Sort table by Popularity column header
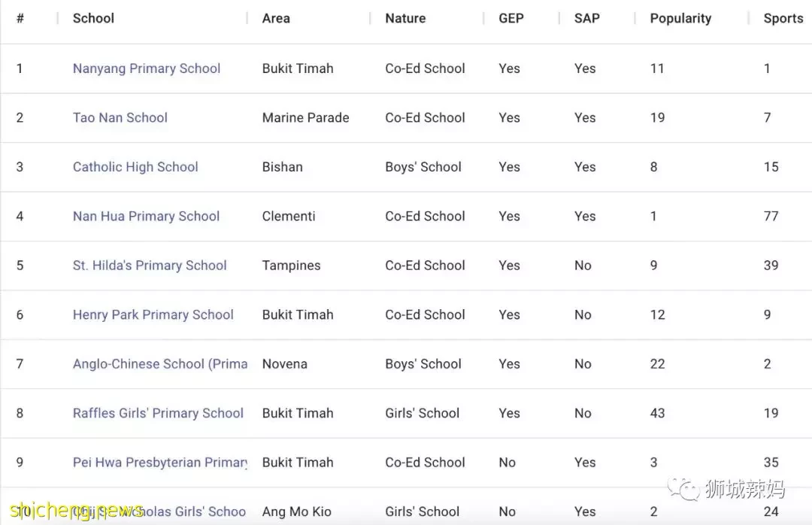Image resolution: width=812 pixels, height=525 pixels. tap(680, 18)
